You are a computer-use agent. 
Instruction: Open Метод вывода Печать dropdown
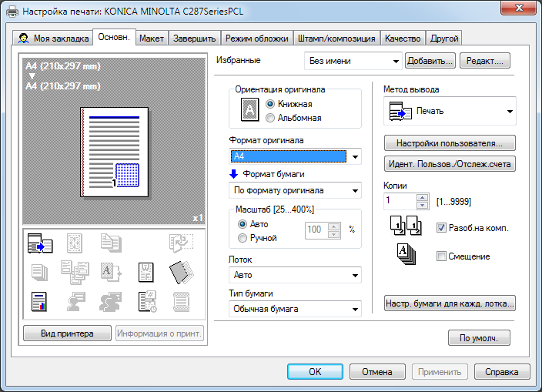(x=450, y=111)
